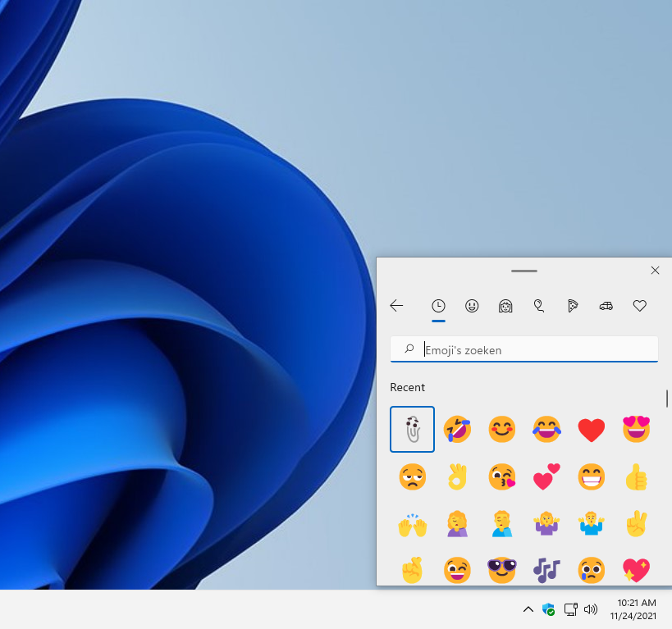Viewport: 672px width, 629px height.
Task: Insert the victory hand emoji
Action: [x=636, y=524]
